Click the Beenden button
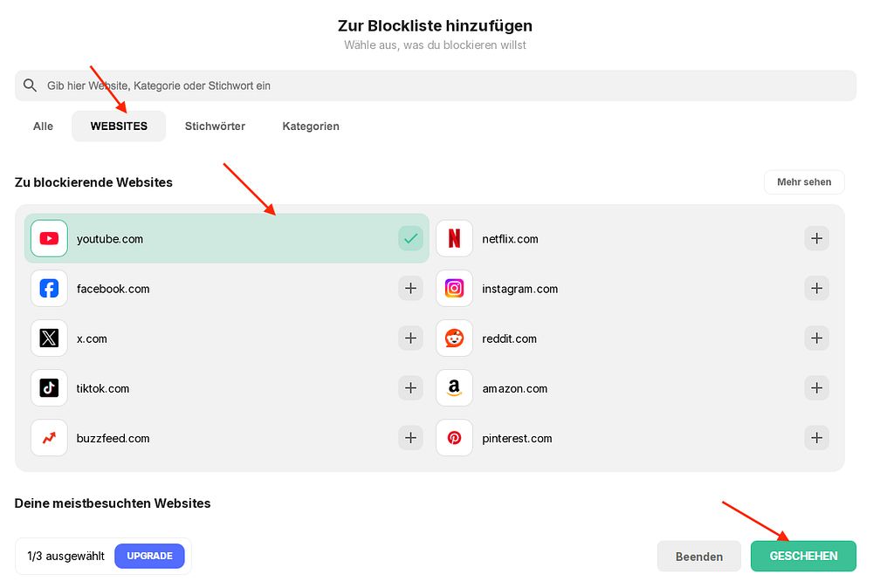 coord(699,557)
